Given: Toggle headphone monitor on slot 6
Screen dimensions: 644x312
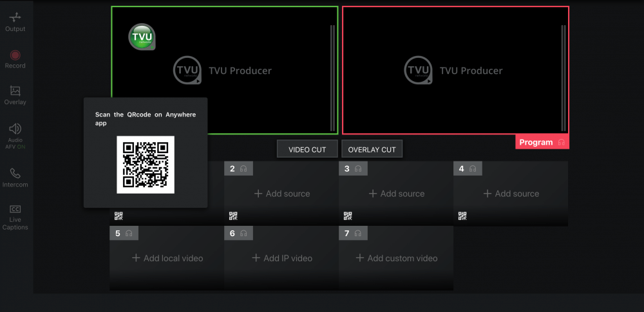Looking at the screenshot, I should (x=243, y=234).
